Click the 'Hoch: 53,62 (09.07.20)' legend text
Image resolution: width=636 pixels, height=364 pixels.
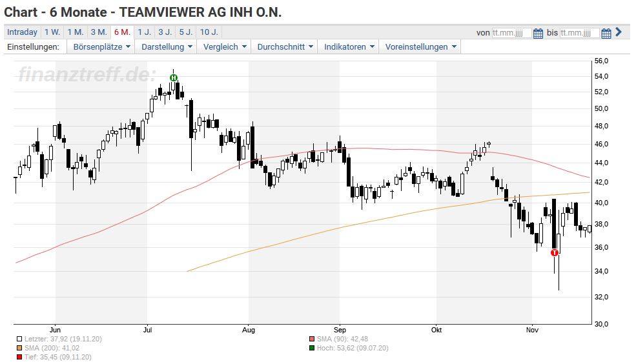pos(353,348)
